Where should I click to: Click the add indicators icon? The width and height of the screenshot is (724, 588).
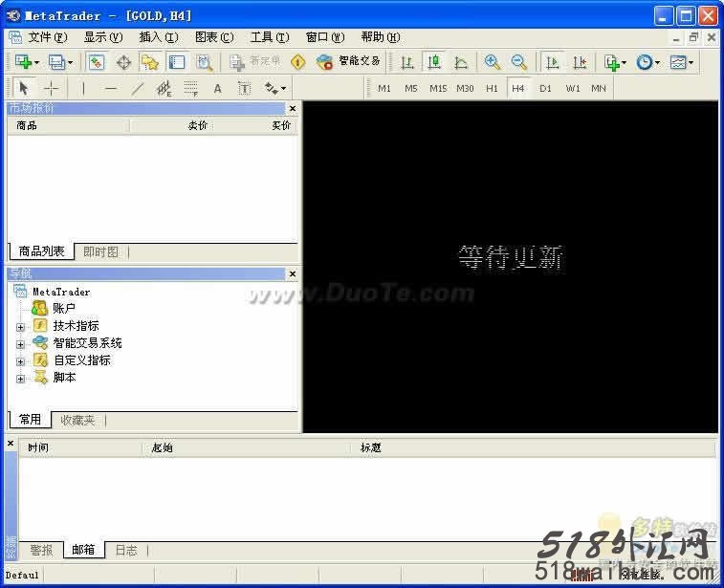point(612,62)
